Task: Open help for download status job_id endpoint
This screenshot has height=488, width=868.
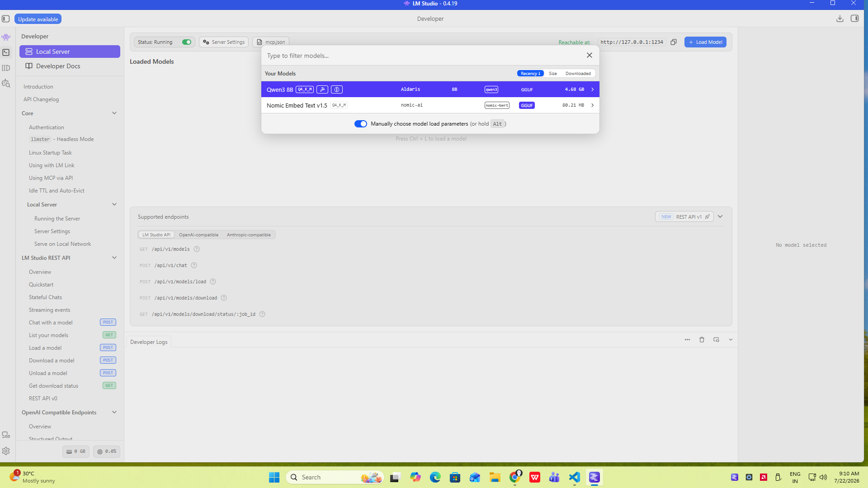Action: pos(262,314)
